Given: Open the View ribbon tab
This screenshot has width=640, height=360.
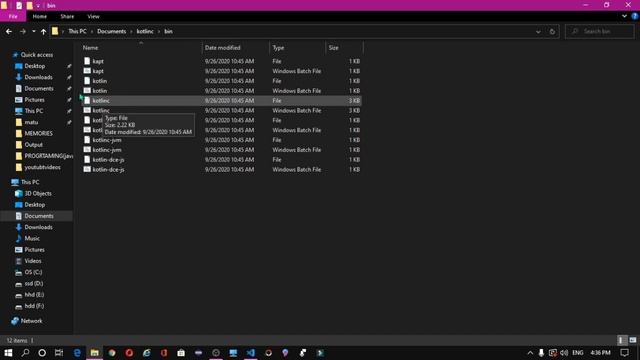Looking at the screenshot, I should point(93,16).
